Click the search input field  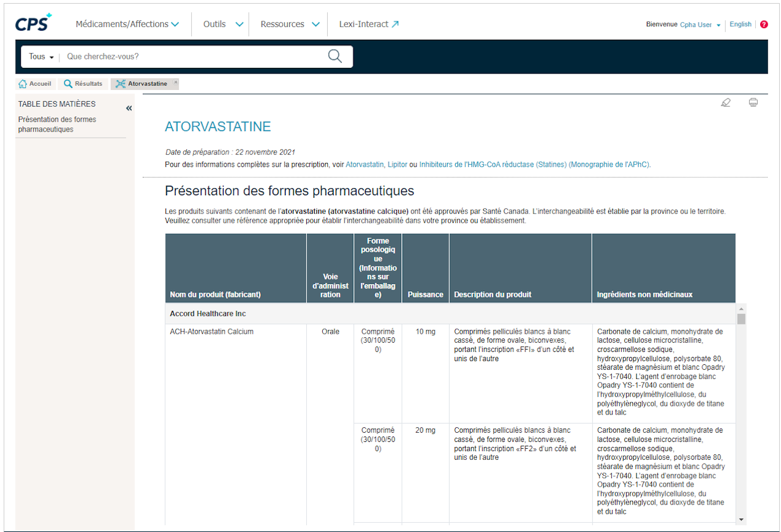193,56
